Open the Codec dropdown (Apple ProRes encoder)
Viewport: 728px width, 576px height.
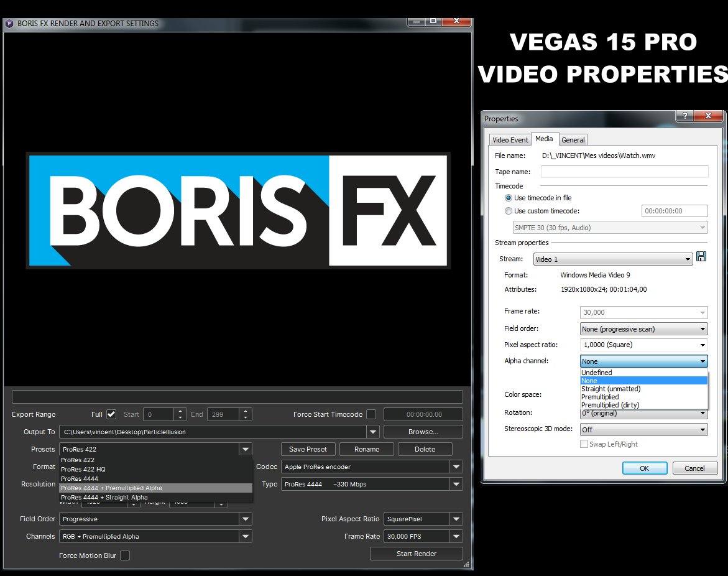[x=456, y=467]
